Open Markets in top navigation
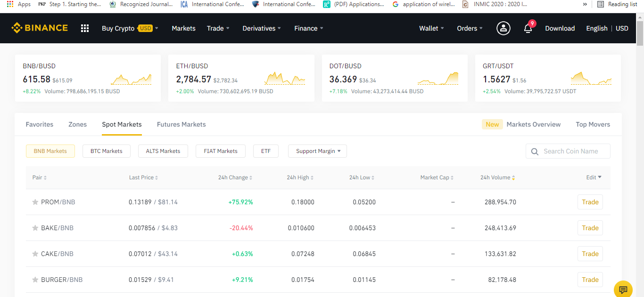Screen dimensions: 644x297 183,28
